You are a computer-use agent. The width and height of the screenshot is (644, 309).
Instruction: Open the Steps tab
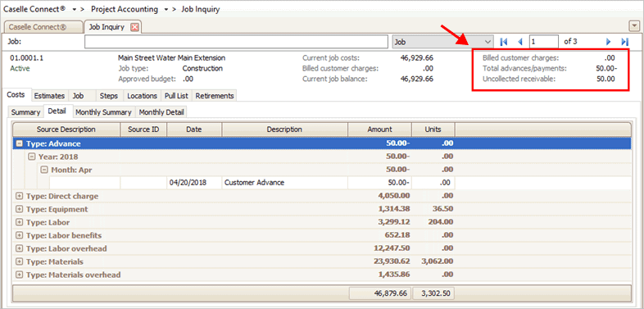pyautogui.click(x=109, y=96)
